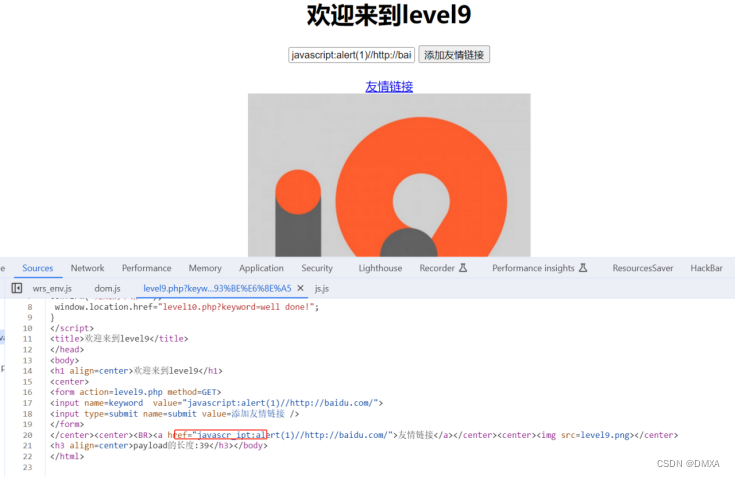Close the level9.php source file tab

(x=300, y=288)
